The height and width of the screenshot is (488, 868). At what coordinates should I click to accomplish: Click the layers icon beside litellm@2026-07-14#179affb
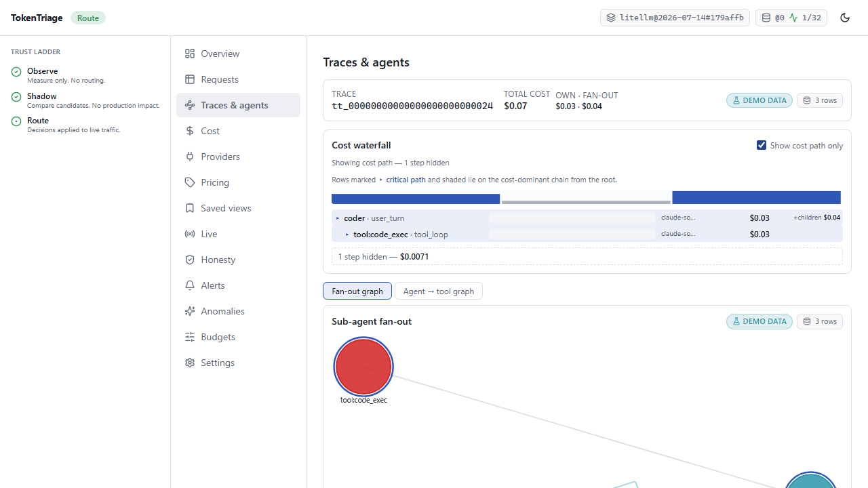coord(611,18)
